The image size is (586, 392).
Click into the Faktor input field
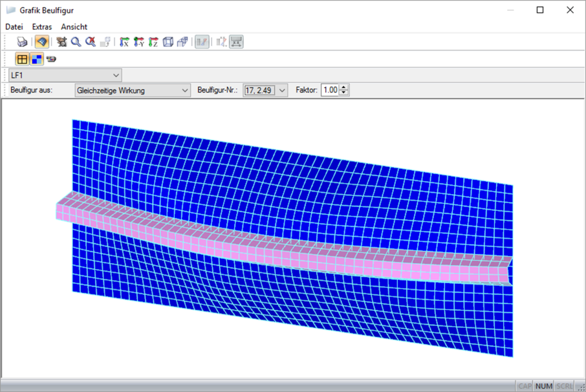[331, 90]
